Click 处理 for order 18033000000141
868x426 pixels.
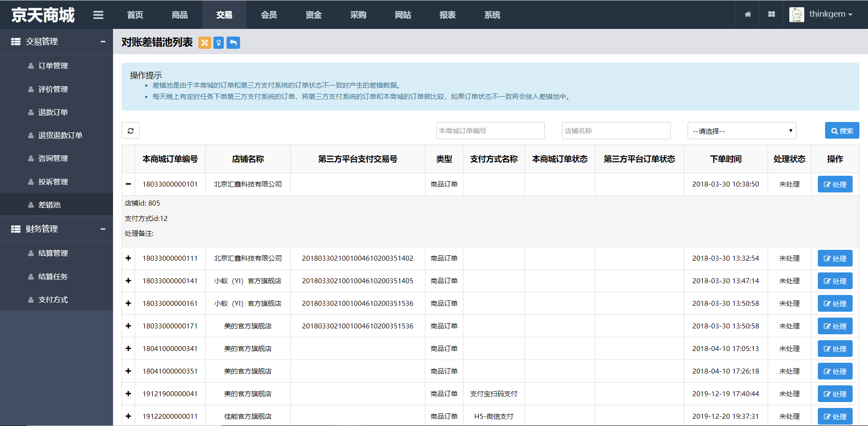pos(835,281)
